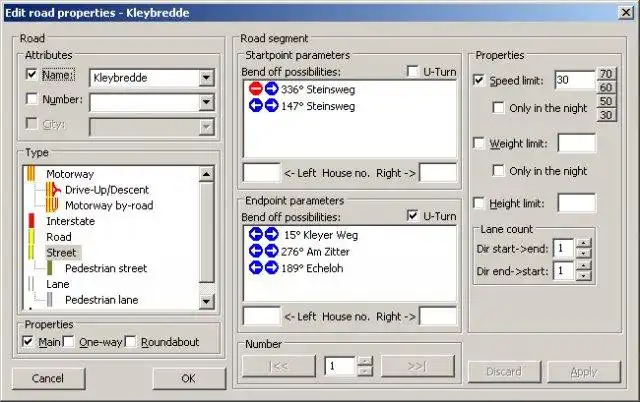Toggle right-turn arrow for 15° Kleyer Weg
This screenshot has height=402, width=640.
[x=271, y=234]
